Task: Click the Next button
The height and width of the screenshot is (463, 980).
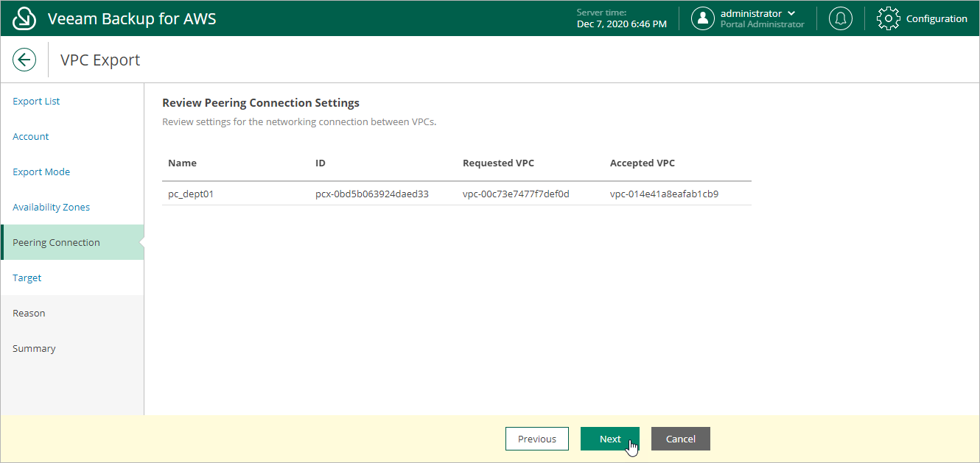Action: (x=610, y=439)
